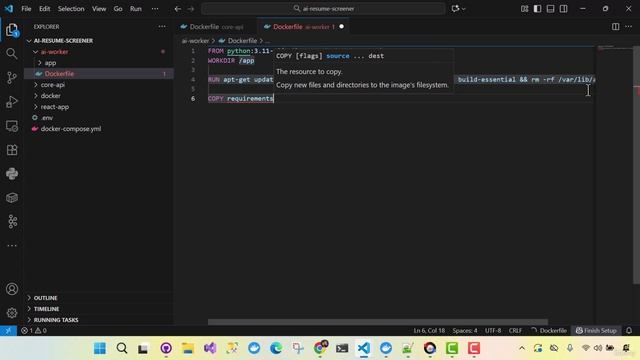The image size is (640, 360).
Task: Open Windows taskbar search
Action: point(122,348)
